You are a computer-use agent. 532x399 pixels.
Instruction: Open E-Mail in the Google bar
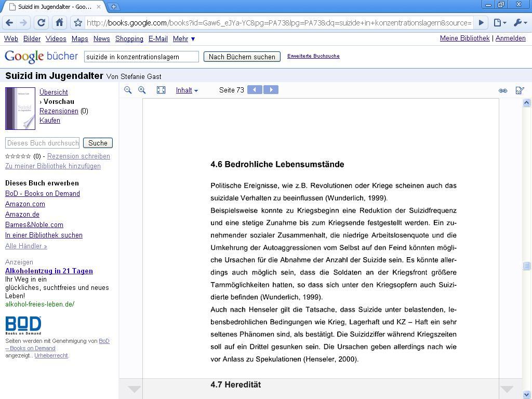[x=158, y=38]
